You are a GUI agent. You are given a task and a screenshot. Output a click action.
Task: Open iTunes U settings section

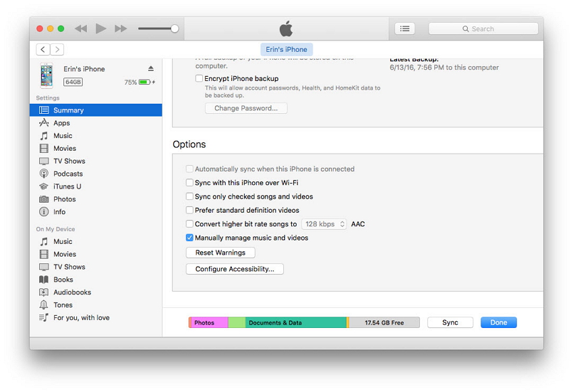tap(67, 187)
